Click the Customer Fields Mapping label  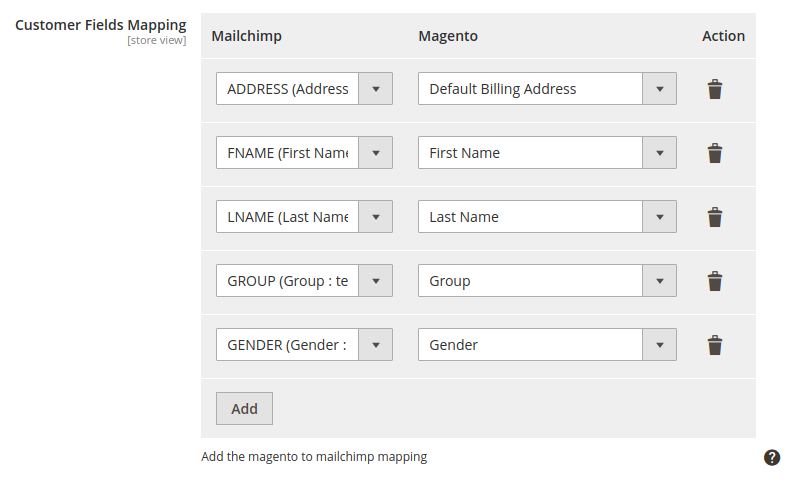coord(101,25)
